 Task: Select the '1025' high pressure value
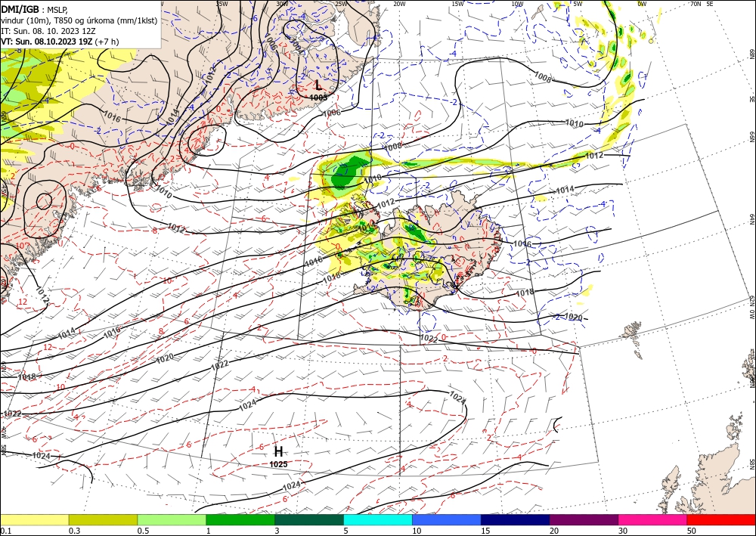(279, 464)
